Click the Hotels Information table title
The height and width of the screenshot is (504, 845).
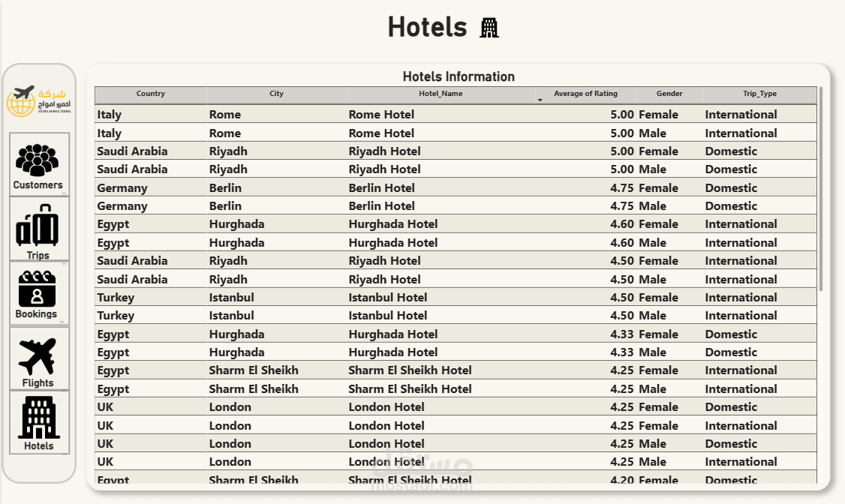(459, 76)
